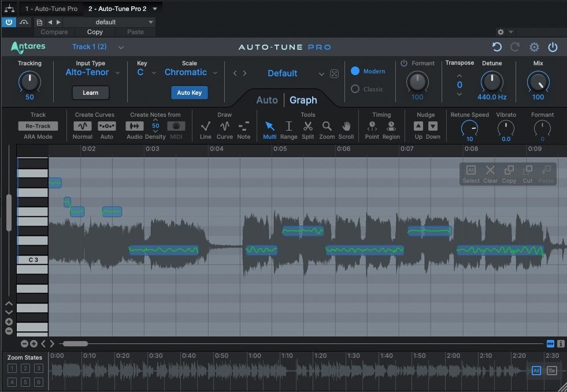Decrease Transpose with down chevron

(459, 94)
